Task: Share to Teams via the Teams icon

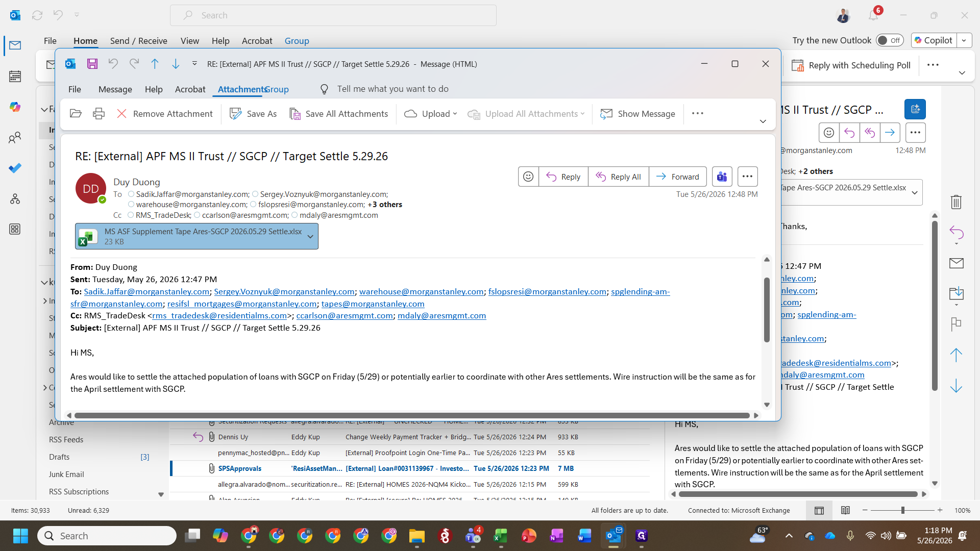Action: coord(722,177)
